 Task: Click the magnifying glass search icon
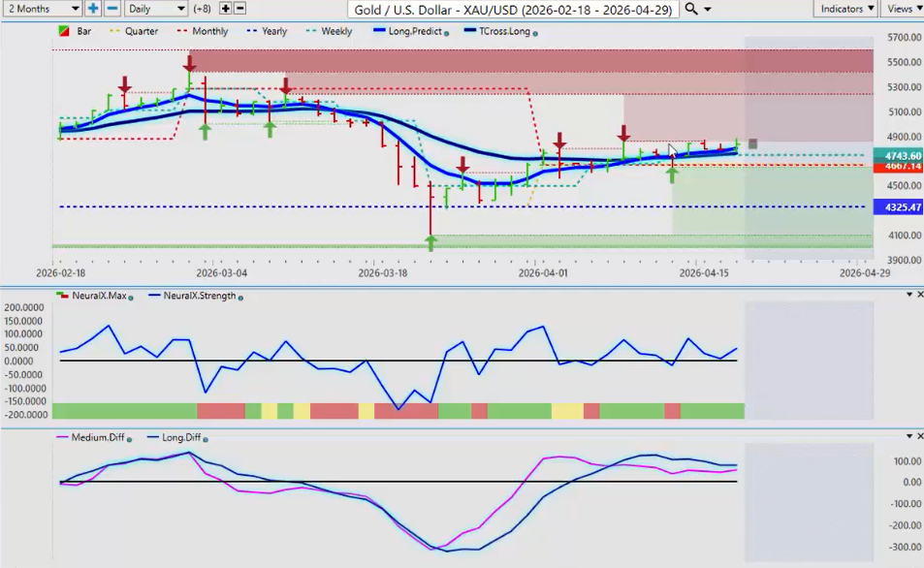point(690,9)
